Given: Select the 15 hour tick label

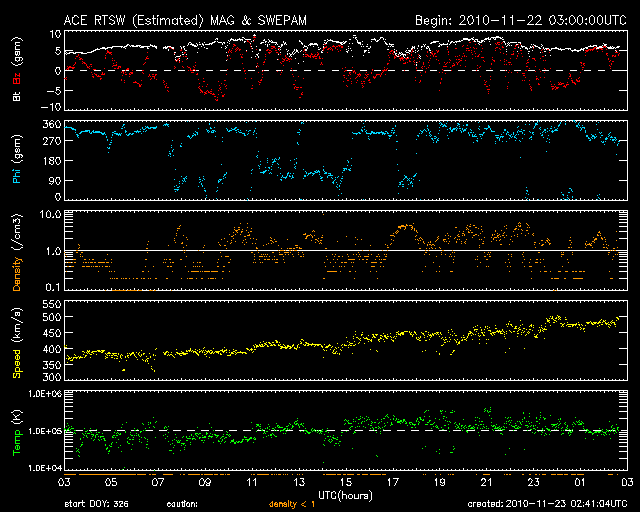Looking at the screenshot, I should click(346, 482).
